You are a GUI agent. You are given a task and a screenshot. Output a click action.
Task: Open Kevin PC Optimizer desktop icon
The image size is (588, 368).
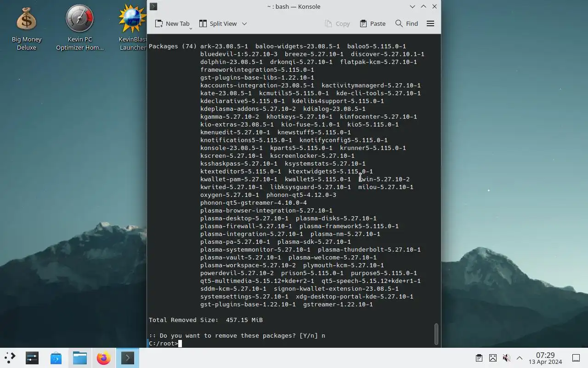(79, 29)
